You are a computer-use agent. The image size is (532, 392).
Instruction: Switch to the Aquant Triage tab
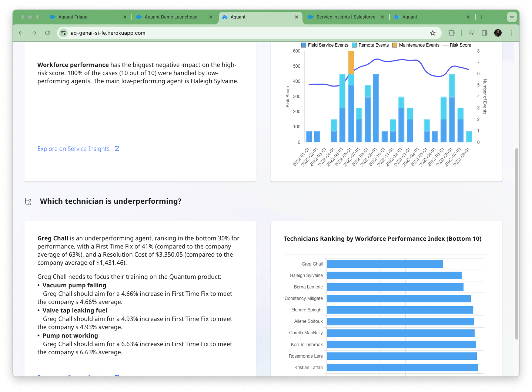click(x=73, y=17)
